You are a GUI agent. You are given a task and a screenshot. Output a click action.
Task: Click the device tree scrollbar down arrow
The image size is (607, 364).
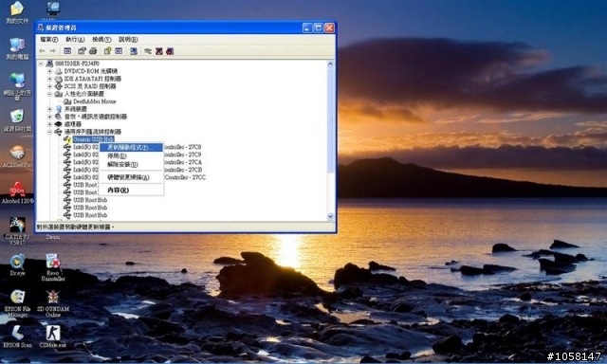(331, 217)
